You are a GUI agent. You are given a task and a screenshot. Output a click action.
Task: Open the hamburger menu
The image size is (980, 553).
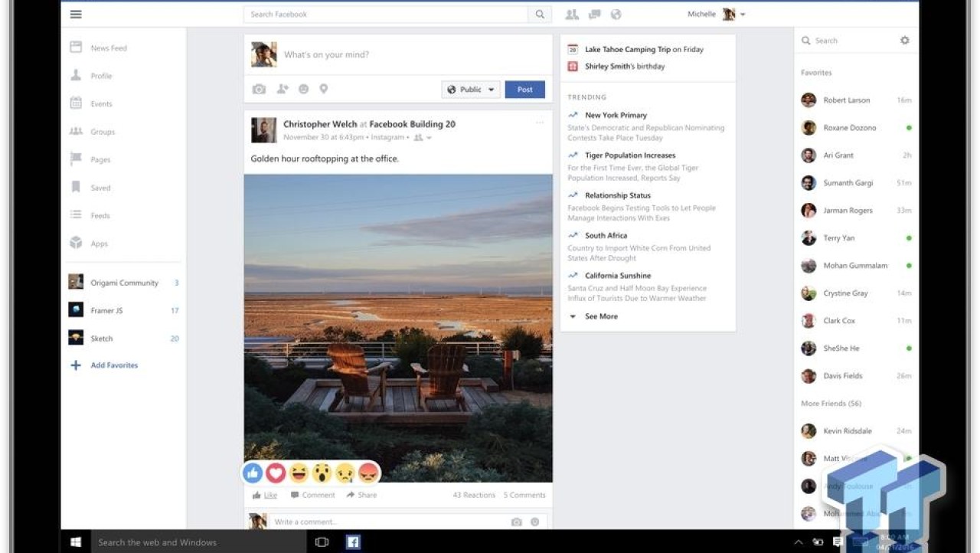click(x=76, y=15)
